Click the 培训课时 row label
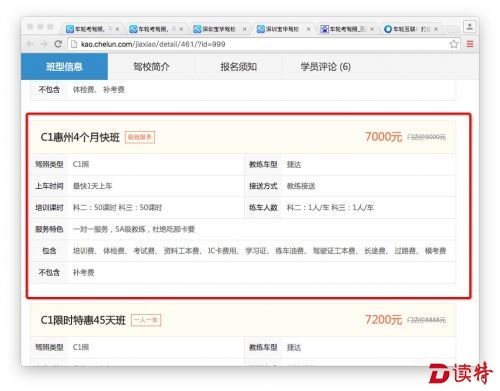This screenshot has height=391, width=500. 49,208
